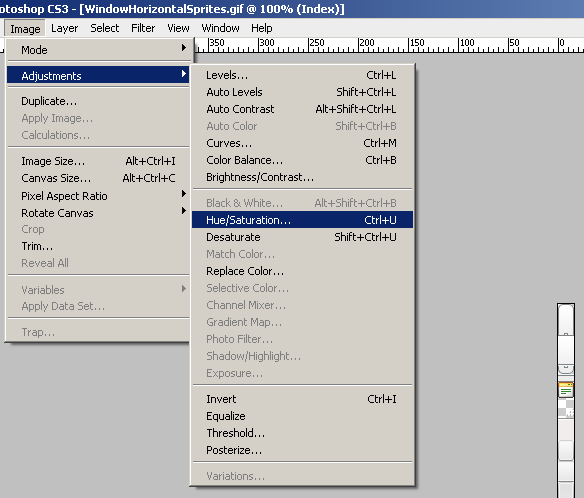Click the grayed-out Exposure... entry
584x498 pixels.
click(302, 373)
